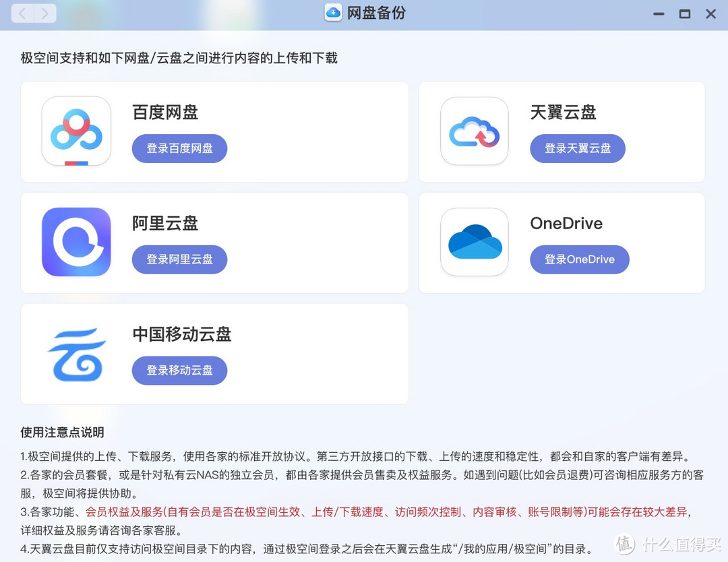Minimize the 网盘备份 window
The height and width of the screenshot is (562, 728).
pyautogui.click(x=659, y=13)
